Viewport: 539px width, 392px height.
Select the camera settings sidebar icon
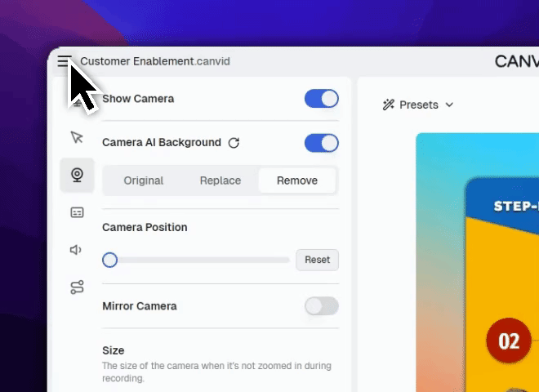coord(77,175)
